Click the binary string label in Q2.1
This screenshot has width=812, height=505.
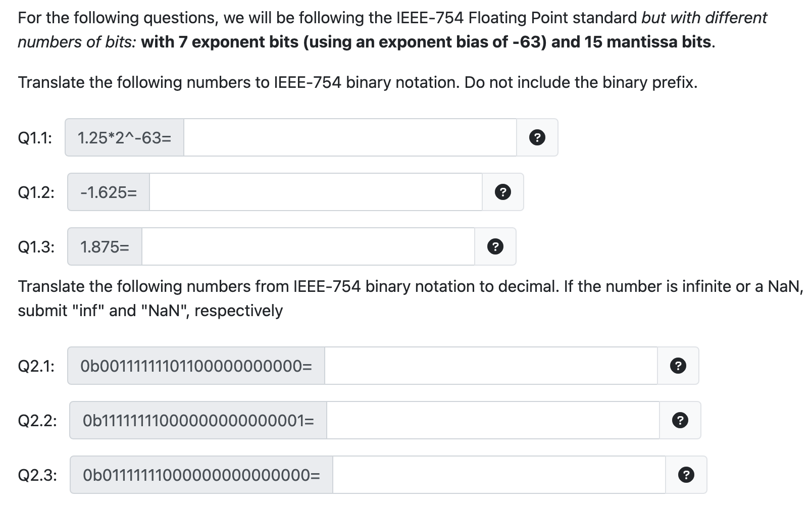(x=196, y=366)
